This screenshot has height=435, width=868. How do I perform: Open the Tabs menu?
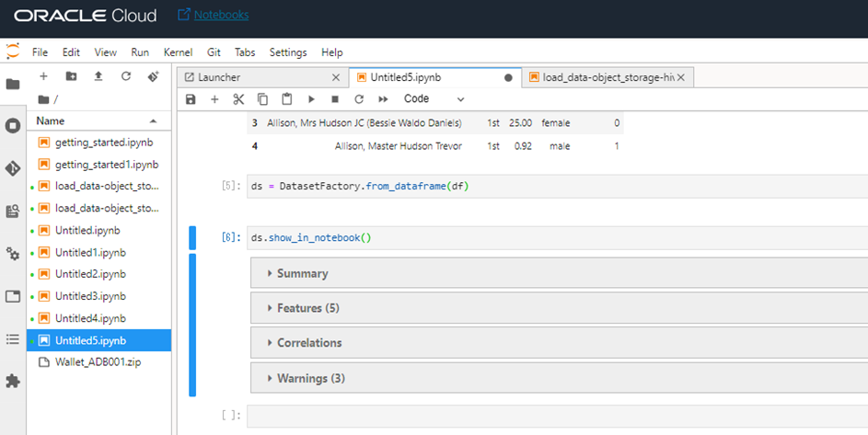tap(245, 52)
